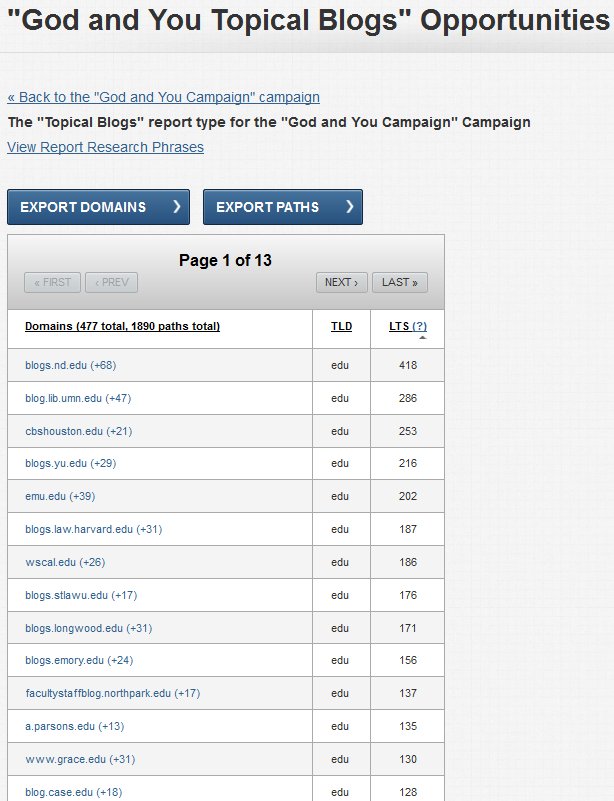Sort table by LTS column

point(399,326)
